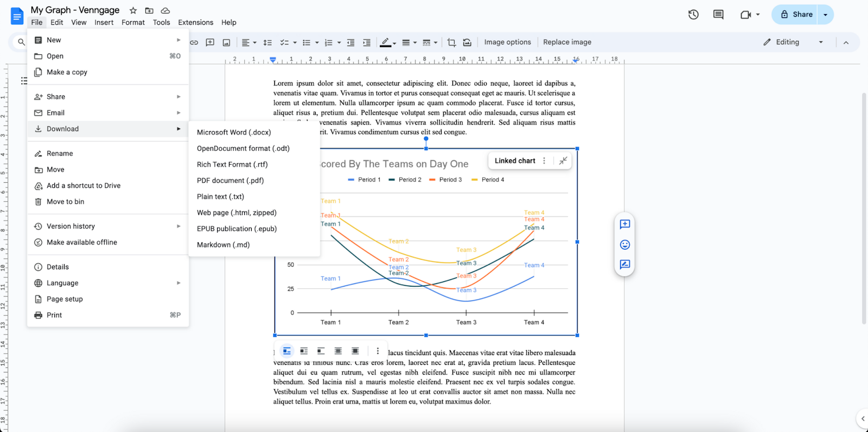Open document outline icon at left

pyautogui.click(x=24, y=81)
